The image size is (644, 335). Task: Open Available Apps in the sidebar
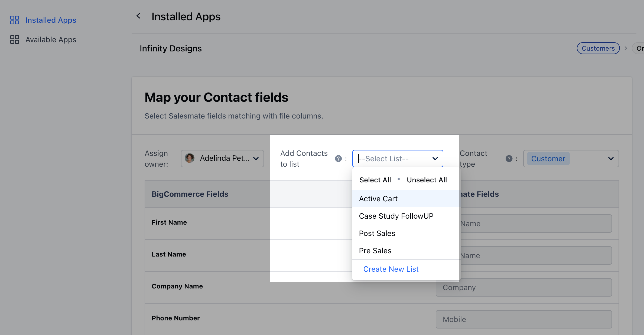point(51,40)
